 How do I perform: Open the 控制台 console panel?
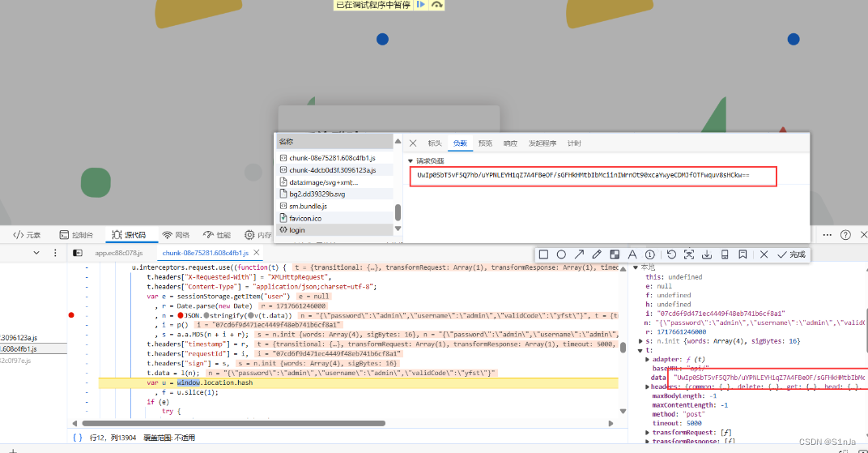pos(76,235)
